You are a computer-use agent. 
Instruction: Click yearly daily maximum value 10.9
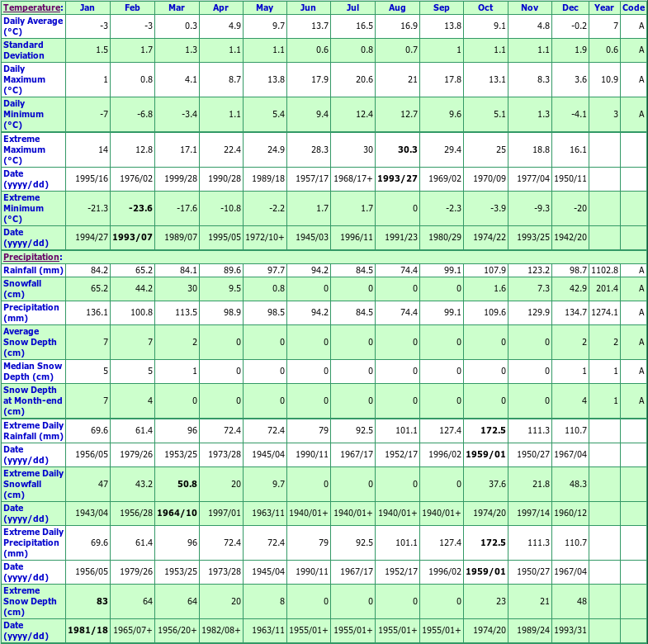609,79
